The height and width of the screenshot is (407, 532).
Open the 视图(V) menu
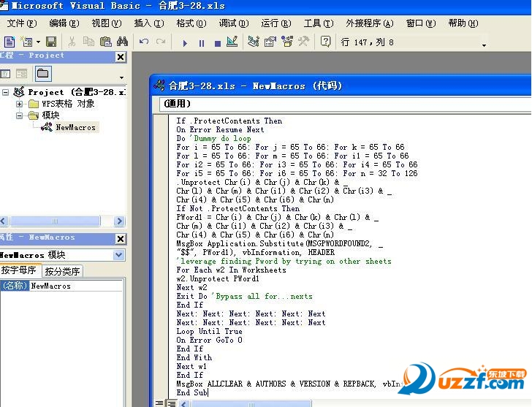tap(107, 23)
